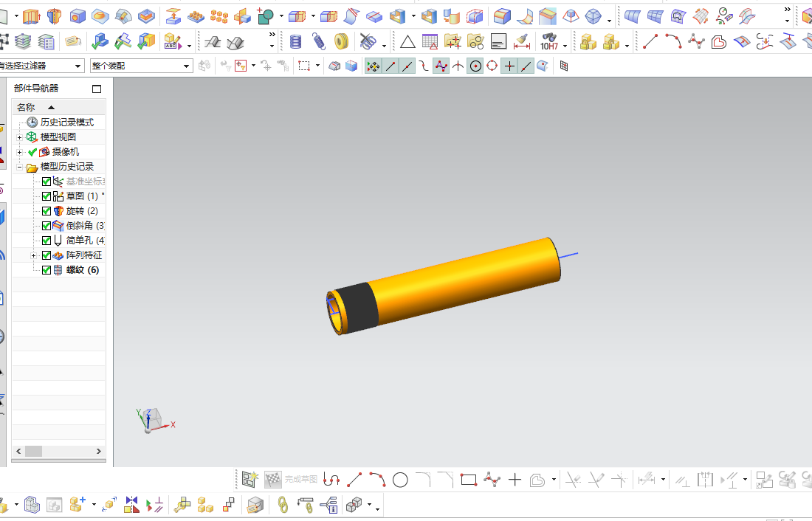Open the padlock assembly icon dropdown arrow
Image resolution: width=812 pixels, height=521 pixels.
pos(627,46)
